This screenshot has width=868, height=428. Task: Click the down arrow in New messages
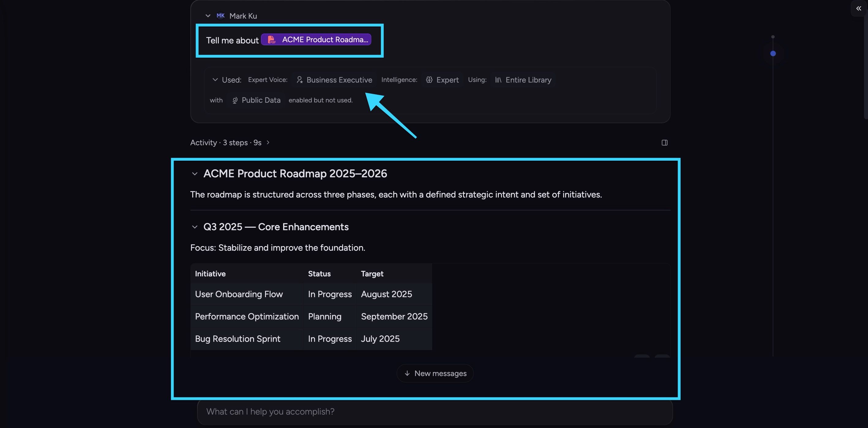(407, 373)
